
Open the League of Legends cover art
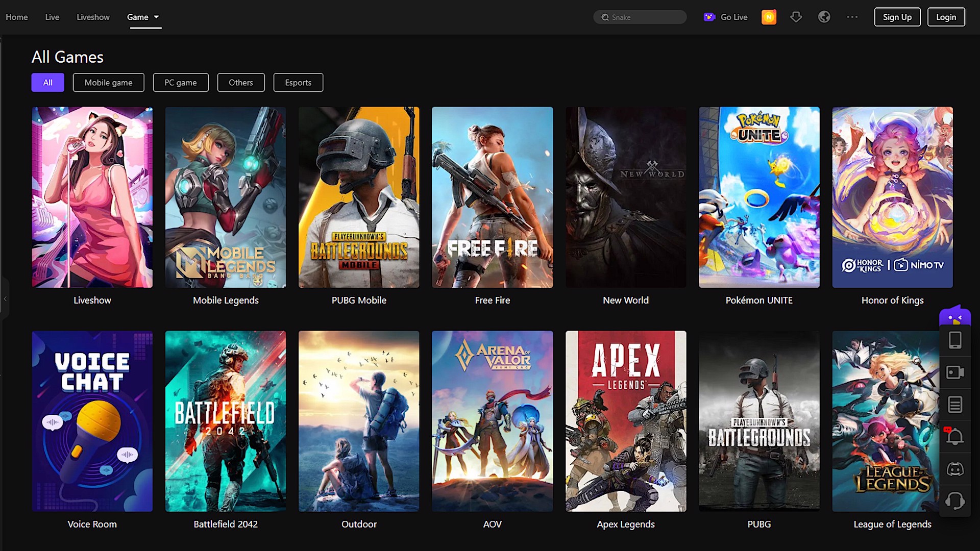pos(886,421)
